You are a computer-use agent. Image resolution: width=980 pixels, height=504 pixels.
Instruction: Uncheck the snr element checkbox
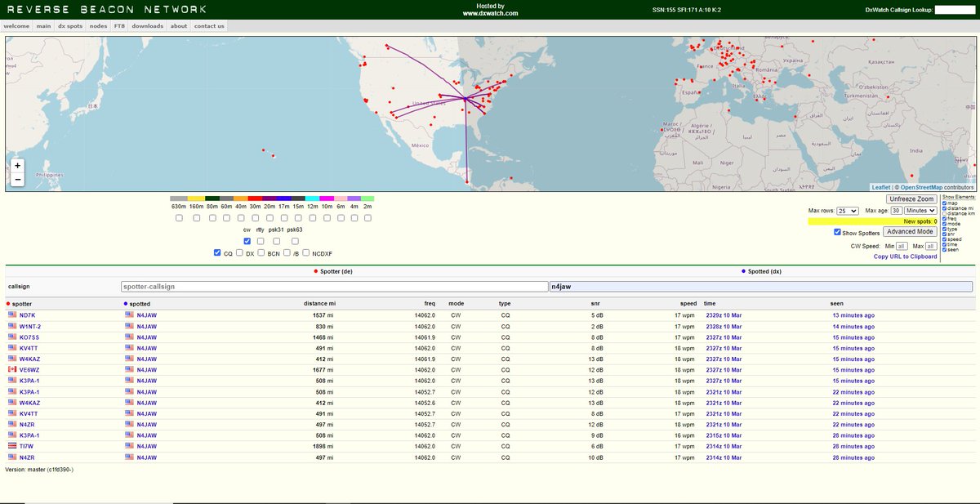(945, 234)
